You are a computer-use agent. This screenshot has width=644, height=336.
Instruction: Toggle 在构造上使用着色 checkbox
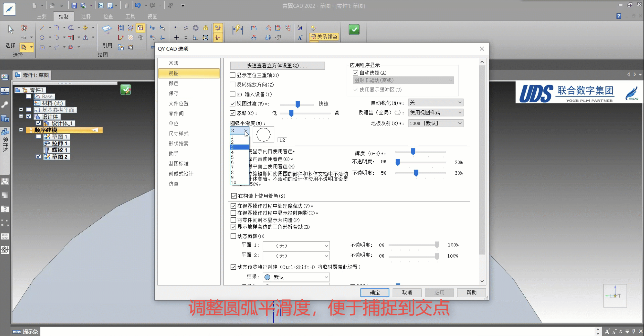234,196
